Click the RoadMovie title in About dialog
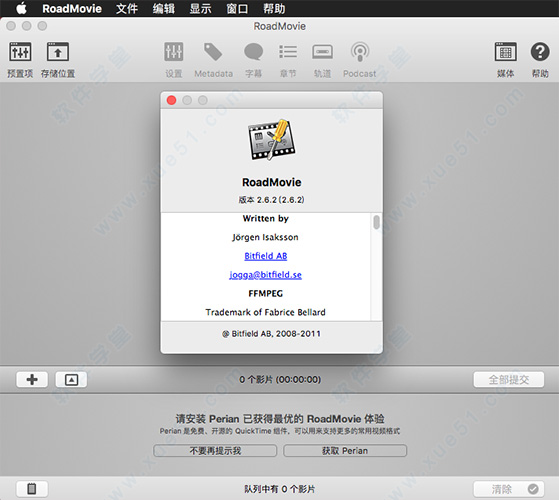The image size is (559, 500). pyautogui.click(x=272, y=182)
